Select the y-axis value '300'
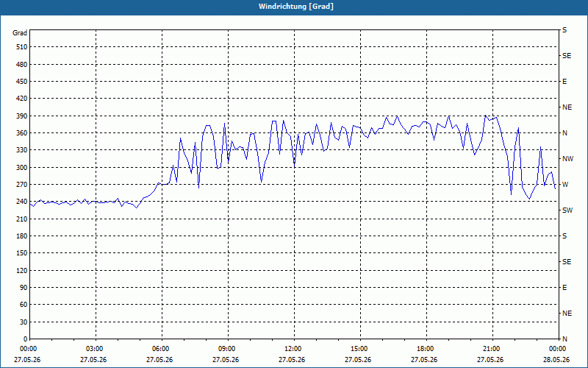The width and height of the screenshot is (588, 368). coord(22,168)
